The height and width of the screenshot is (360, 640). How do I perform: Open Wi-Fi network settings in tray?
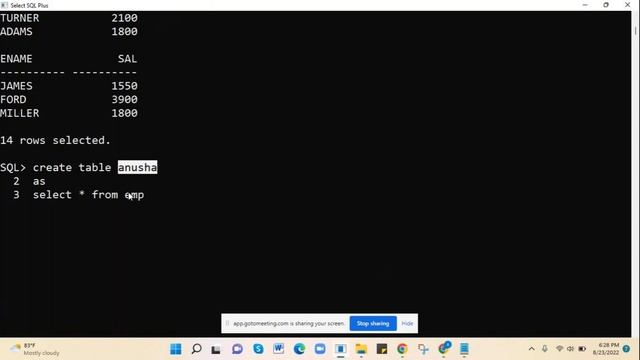(x=560, y=349)
